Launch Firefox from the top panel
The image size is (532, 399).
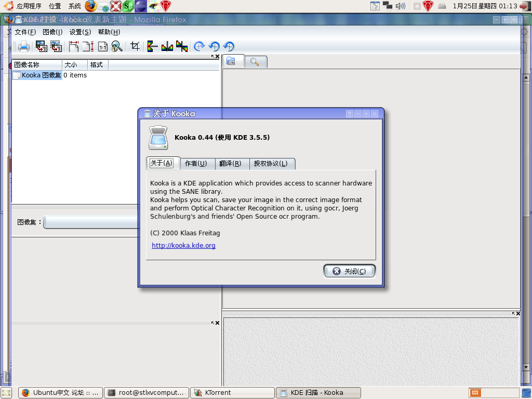(90, 6)
